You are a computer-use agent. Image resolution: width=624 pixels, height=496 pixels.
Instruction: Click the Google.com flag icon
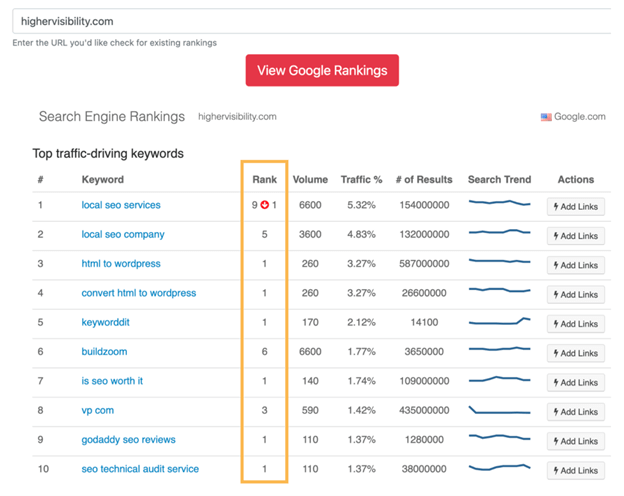[x=546, y=117]
